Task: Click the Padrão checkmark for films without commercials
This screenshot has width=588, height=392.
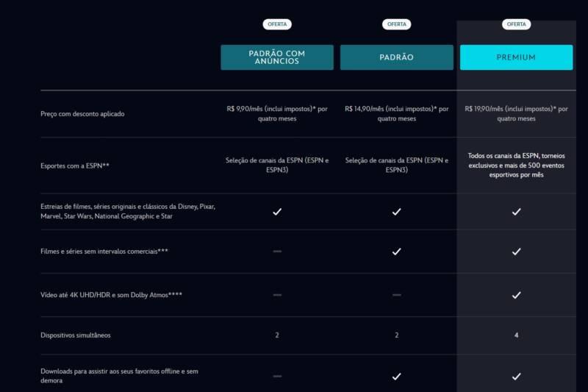Action: coord(396,252)
